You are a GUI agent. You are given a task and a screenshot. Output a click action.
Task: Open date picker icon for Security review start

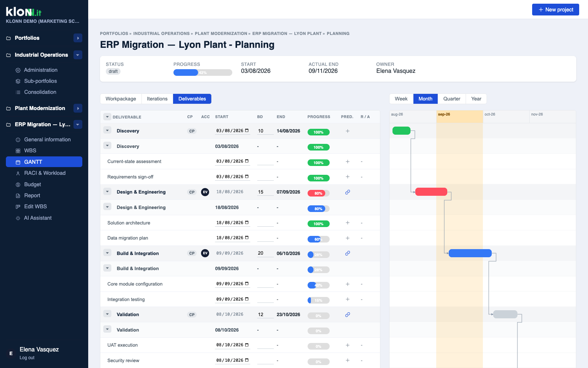point(247,360)
